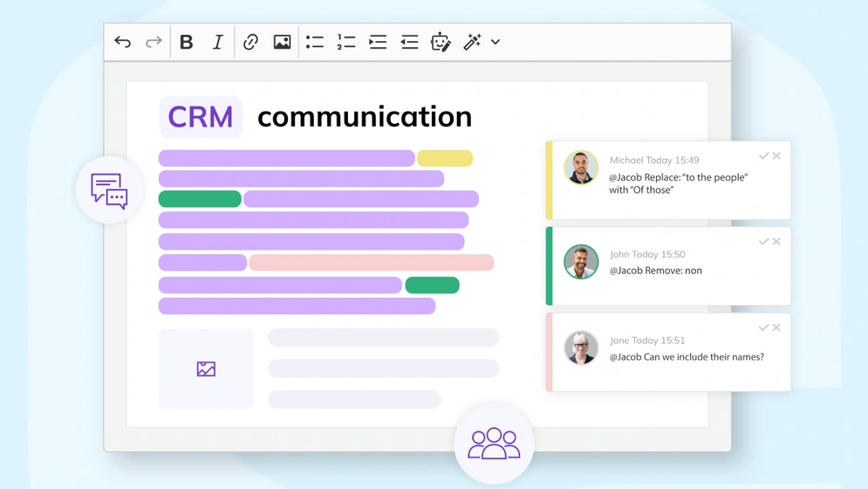Click John's avatar photo

click(x=581, y=262)
